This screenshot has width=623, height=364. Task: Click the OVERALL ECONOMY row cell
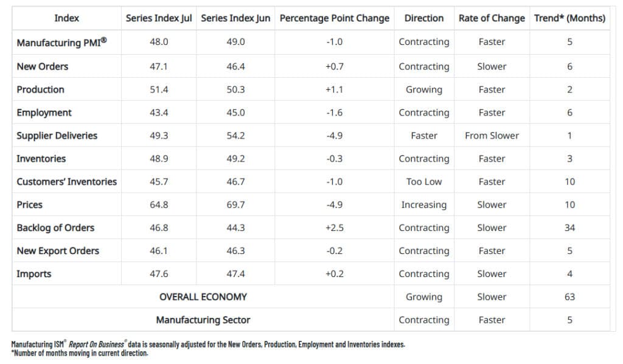[203, 297]
